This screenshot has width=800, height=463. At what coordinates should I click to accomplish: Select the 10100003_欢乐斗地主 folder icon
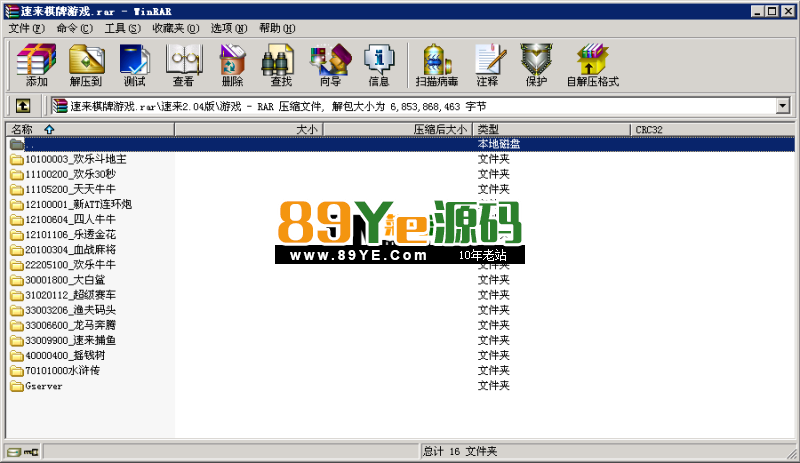pyautogui.click(x=17, y=159)
